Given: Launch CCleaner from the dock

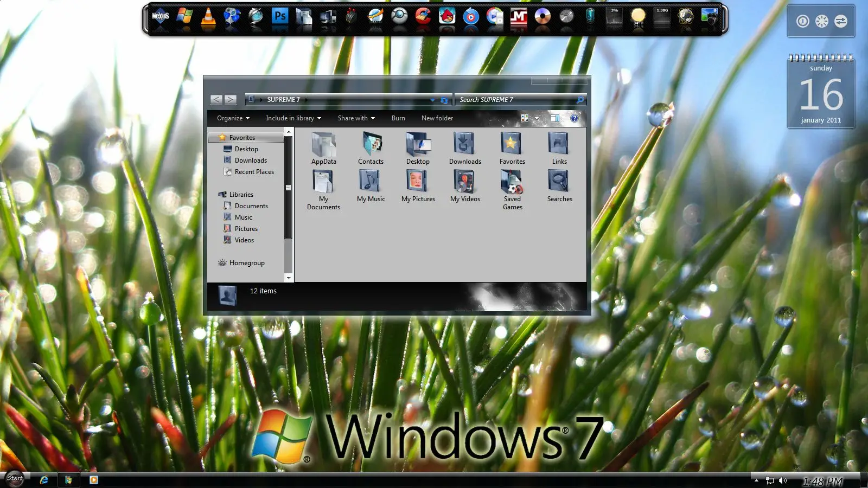Looking at the screenshot, I should tap(423, 16).
